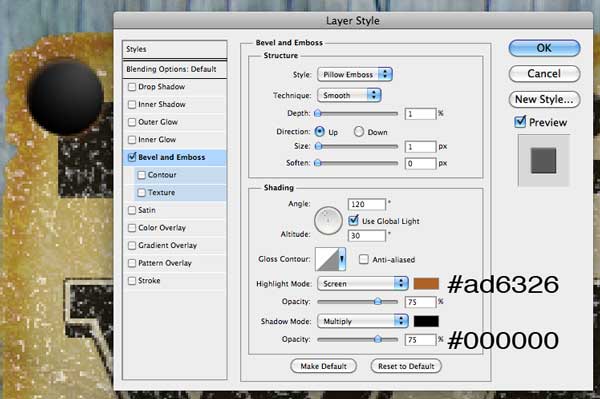
Task: Uncheck the Bevel and Emboss checkbox
Action: 132,157
